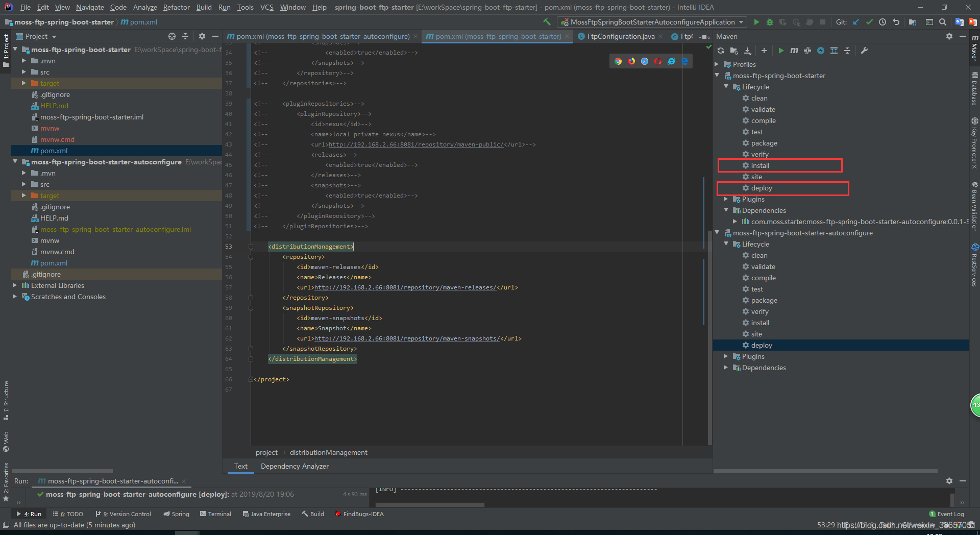Open the 9: Version Control tool window

(x=123, y=514)
